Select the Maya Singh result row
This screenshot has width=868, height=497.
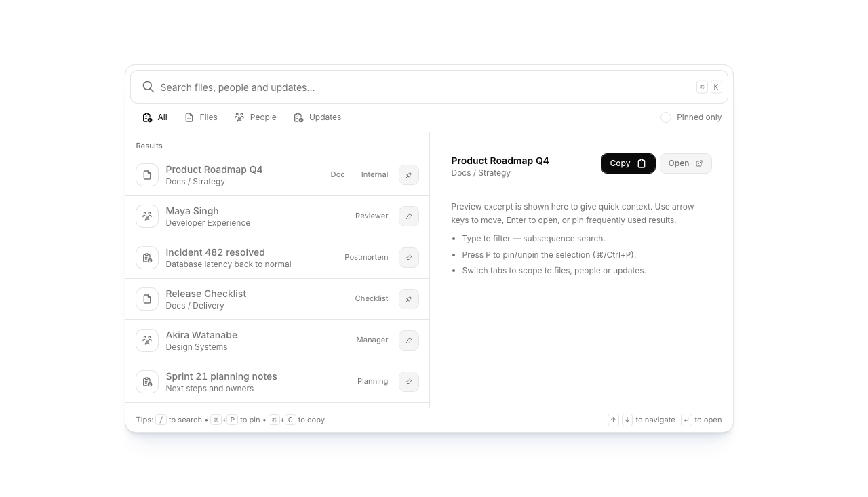pos(258,216)
